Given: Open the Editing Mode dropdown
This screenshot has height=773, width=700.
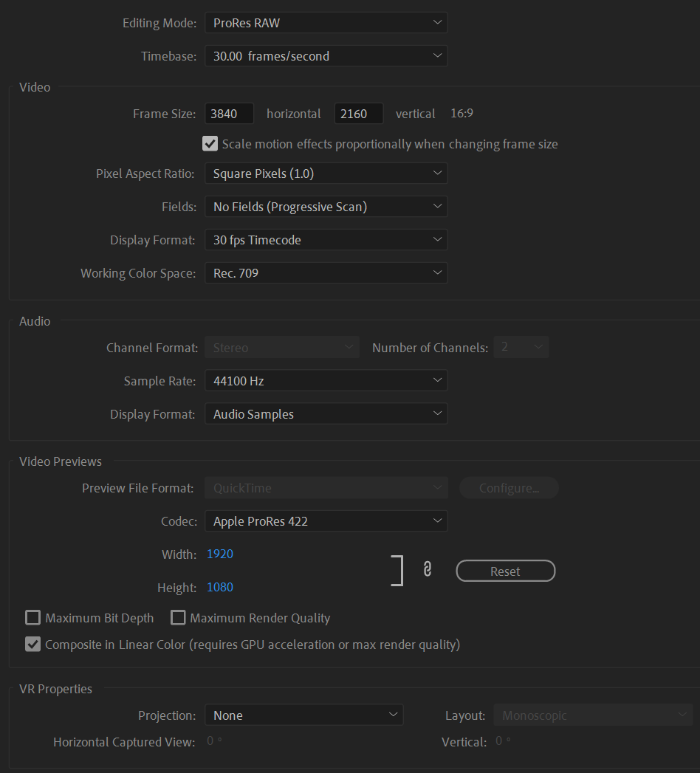Looking at the screenshot, I should pyautogui.click(x=326, y=22).
